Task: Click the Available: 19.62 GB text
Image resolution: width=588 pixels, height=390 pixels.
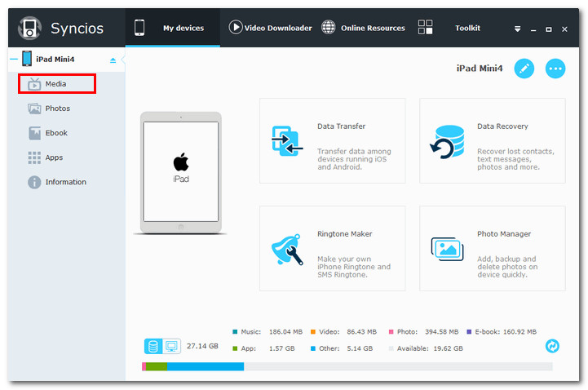Action: coord(430,348)
